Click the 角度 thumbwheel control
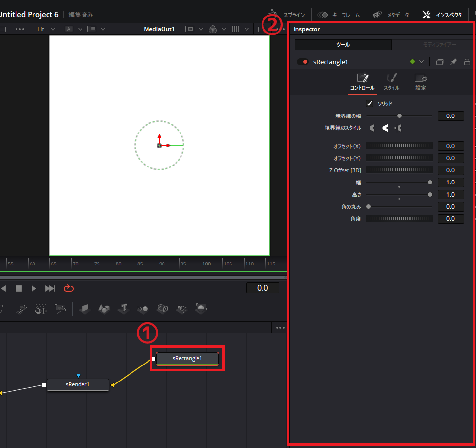Image resolution: width=476 pixels, height=448 pixels. [x=399, y=219]
